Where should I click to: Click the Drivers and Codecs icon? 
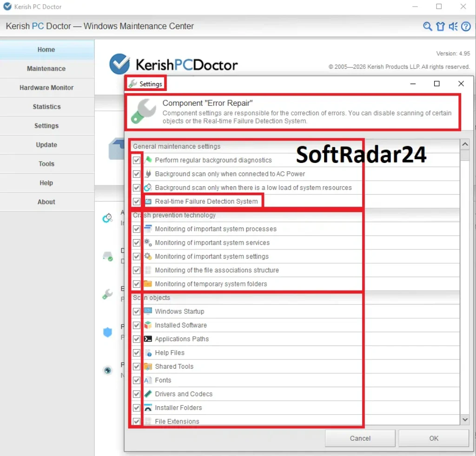[148, 394]
